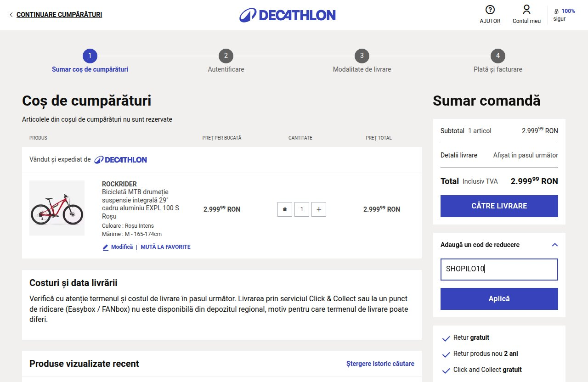
Task: Click the Culoare : Roșu Intens text
Action: click(128, 226)
